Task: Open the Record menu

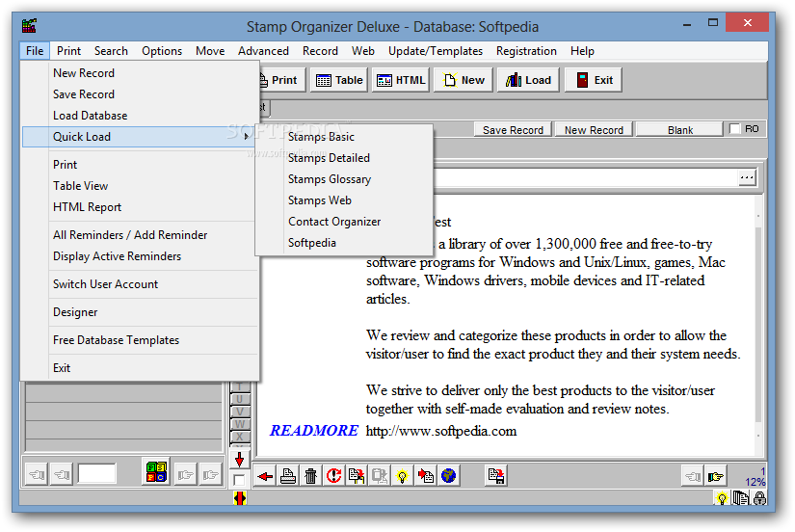Action: [x=321, y=51]
